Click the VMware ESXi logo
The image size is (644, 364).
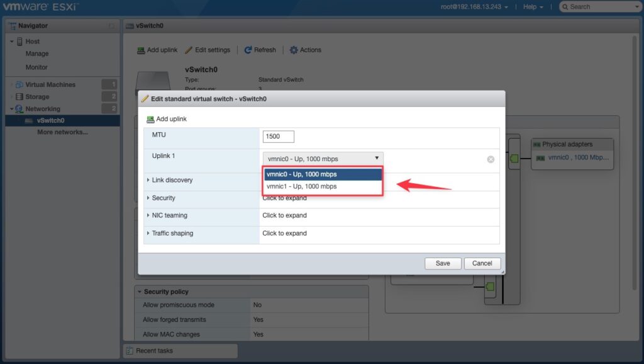(40, 7)
